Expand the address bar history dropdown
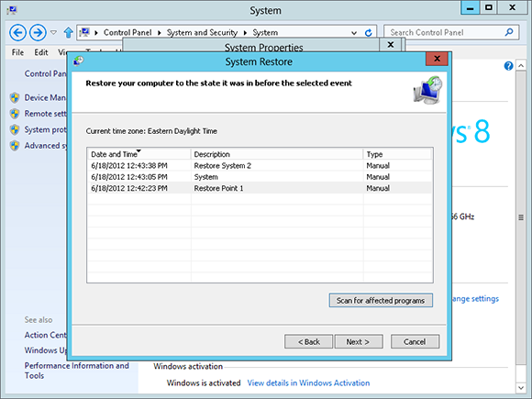The image size is (532, 399). (x=354, y=33)
